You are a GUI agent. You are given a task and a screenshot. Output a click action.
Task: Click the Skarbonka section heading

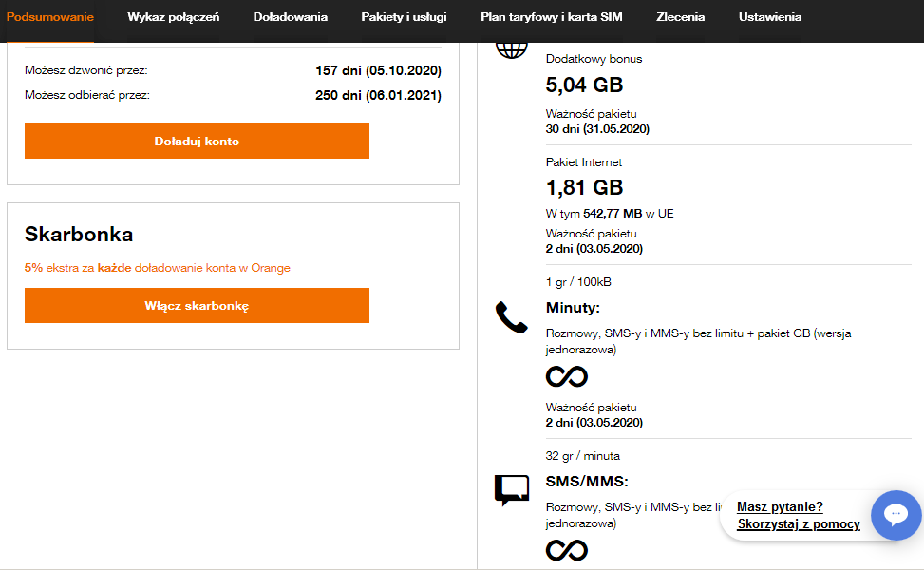[x=79, y=235]
